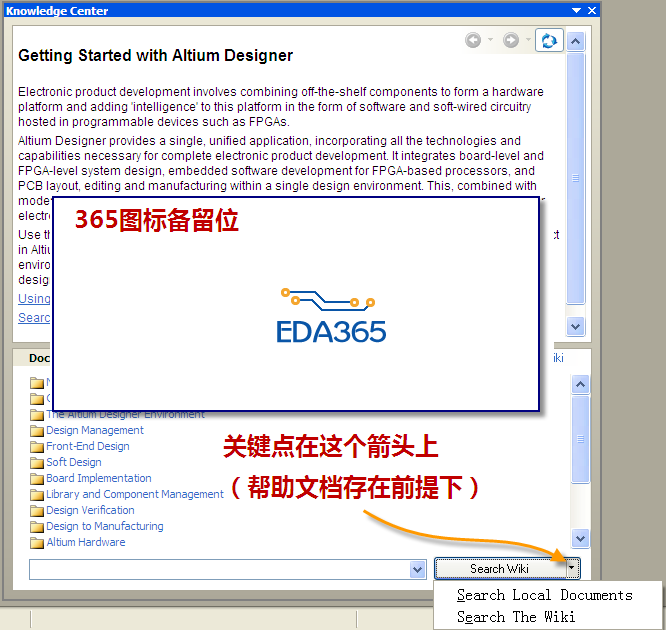This screenshot has height=630, width=666.
Task: Click the Refresh page icon
Action: (x=549, y=40)
